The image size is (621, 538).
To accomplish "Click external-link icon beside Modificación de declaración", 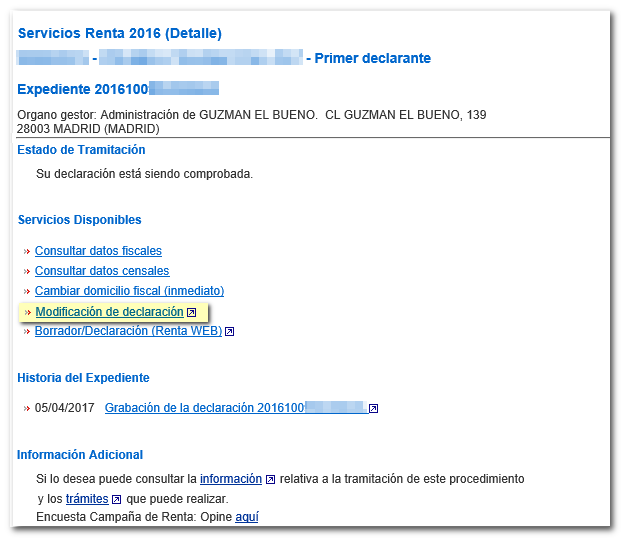I will [192, 313].
